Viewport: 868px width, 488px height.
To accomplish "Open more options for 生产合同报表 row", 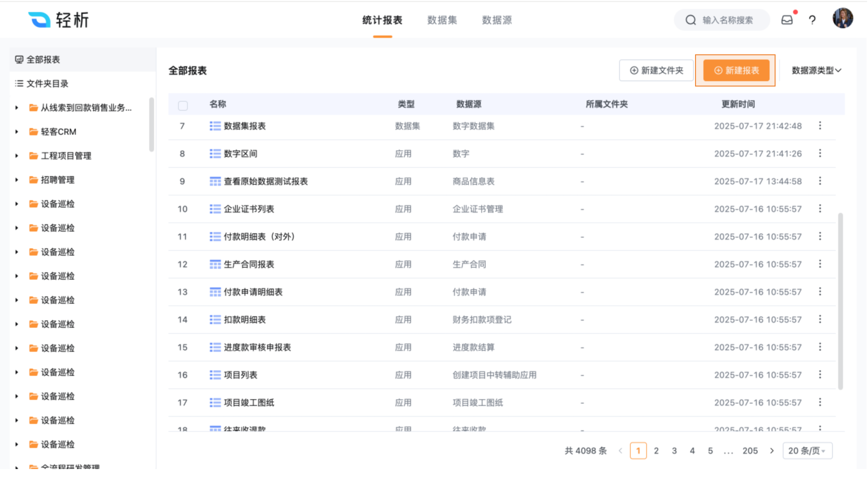I will click(820, 264).
